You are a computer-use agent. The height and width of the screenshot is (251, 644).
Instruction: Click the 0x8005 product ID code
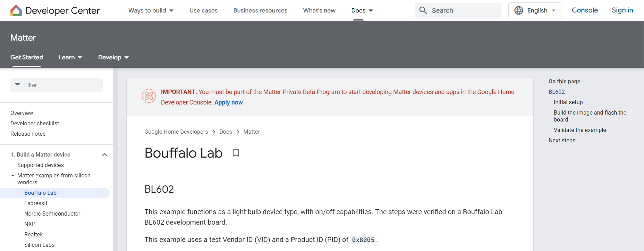tap(363, 240)
